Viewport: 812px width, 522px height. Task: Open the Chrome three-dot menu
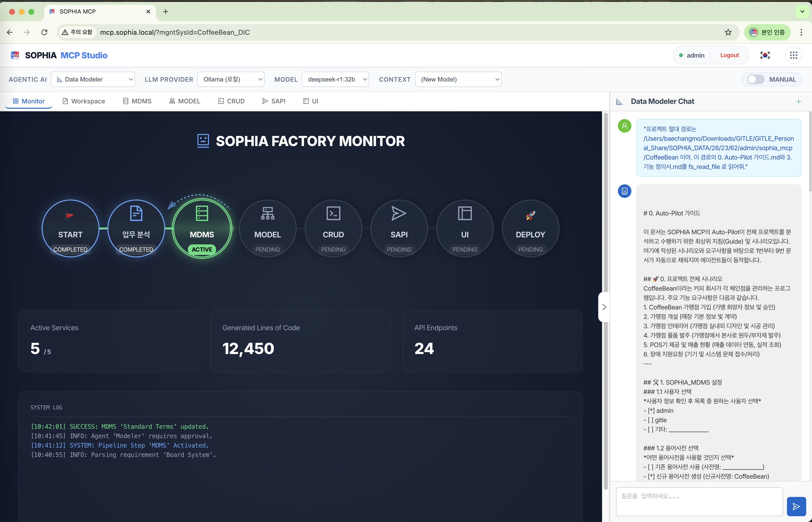801,32
